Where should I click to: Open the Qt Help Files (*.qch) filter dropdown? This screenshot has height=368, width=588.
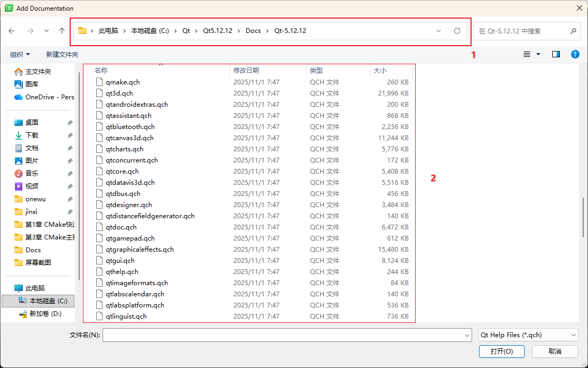click(x=528, y=335)
